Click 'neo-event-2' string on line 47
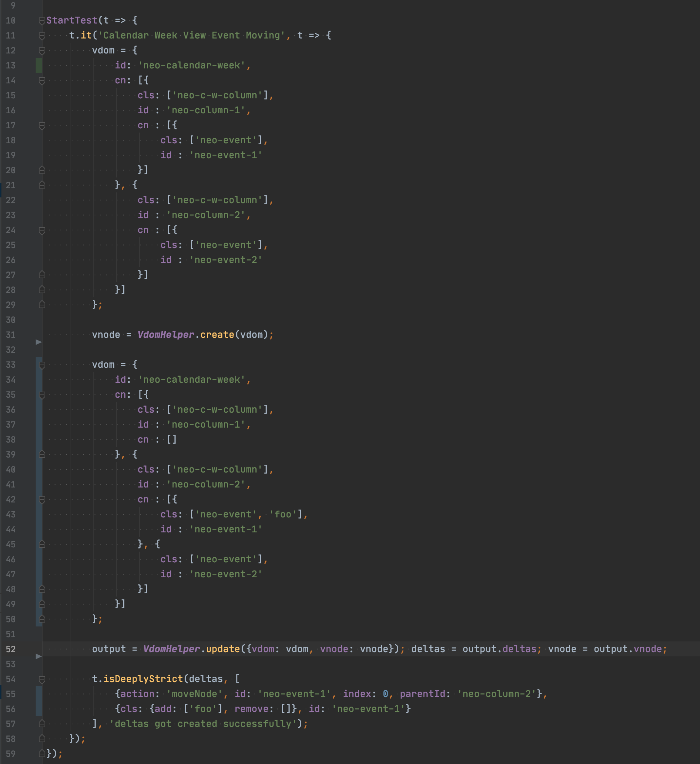This screenshot has height=764, width=700. pos(226,574)
